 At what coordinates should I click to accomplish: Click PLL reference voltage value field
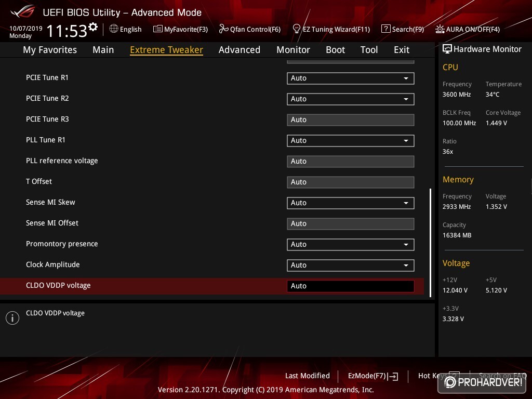pos(350,161)
